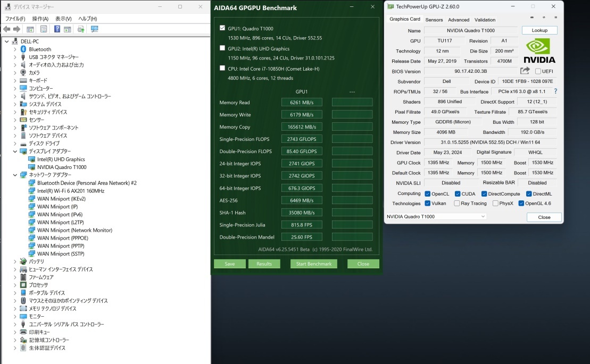Viewport: 590px width, 364px height.
Task: Click the keyboard (キーボード) category icon
Action: tap(23, 80)
